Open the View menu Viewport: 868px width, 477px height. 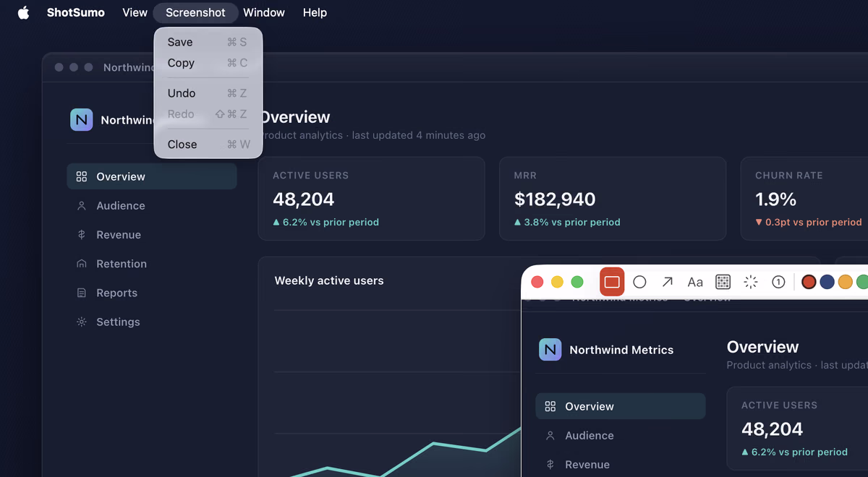coord(135,12)
